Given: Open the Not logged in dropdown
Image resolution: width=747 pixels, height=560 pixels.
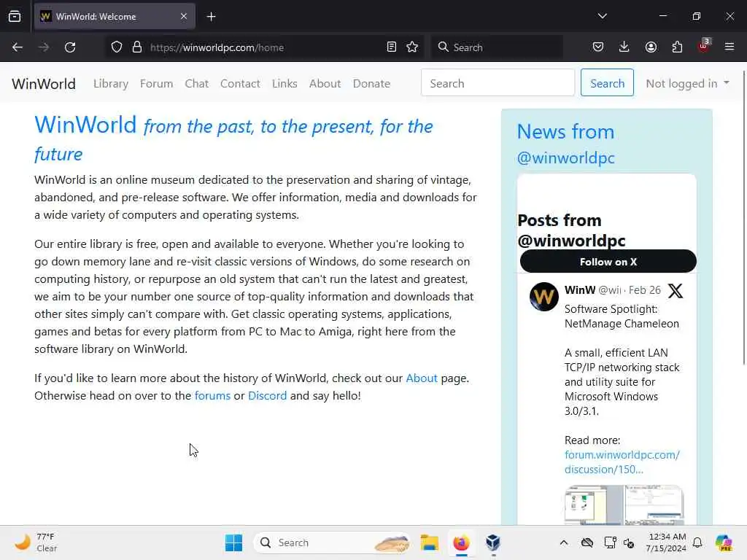Looking at the screenshot, I should point(687,83).
